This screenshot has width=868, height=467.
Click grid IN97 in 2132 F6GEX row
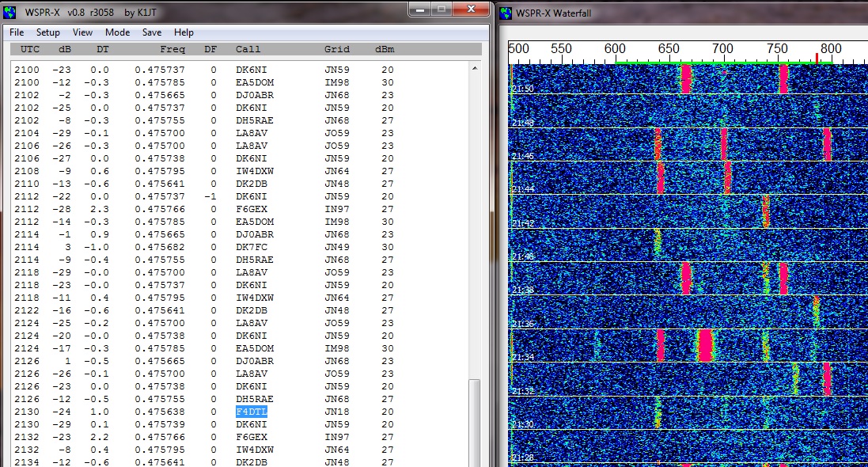pyautogui.click(x=337, y=437)
